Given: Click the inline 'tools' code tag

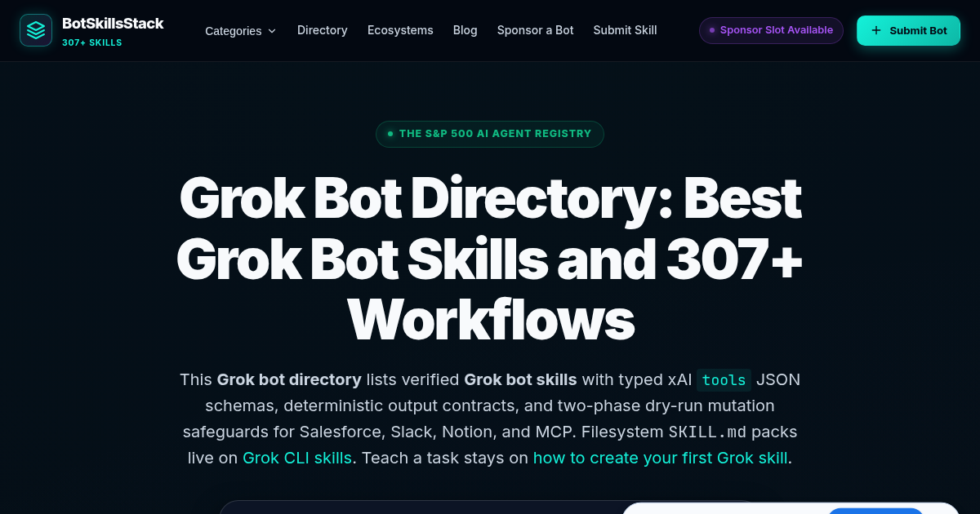Looking at the screenshot, I should pos(724,380).
